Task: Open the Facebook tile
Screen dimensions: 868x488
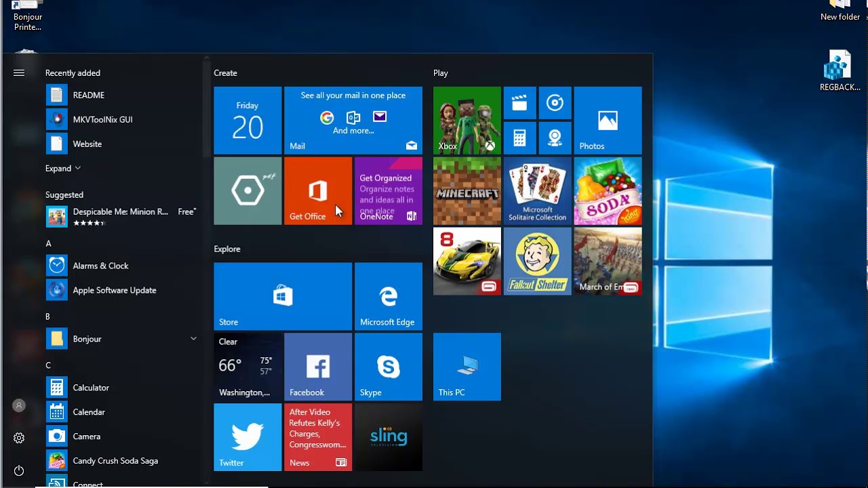Action: [318, 367]
